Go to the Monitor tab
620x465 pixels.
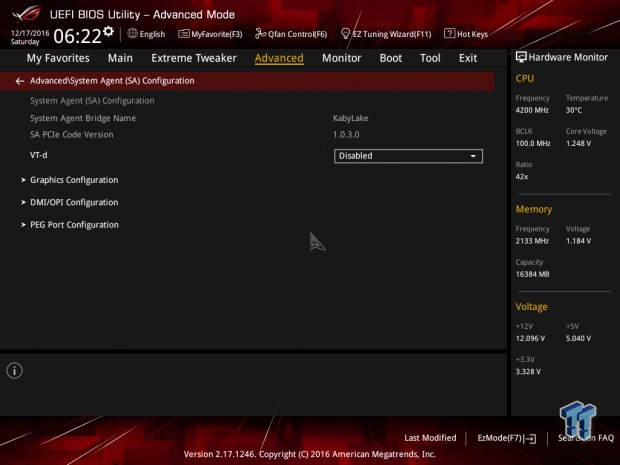click(x=342, y=58)
